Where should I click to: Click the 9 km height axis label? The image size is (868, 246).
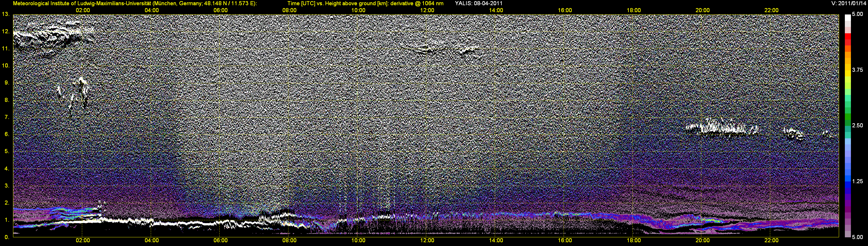(6, 82)
